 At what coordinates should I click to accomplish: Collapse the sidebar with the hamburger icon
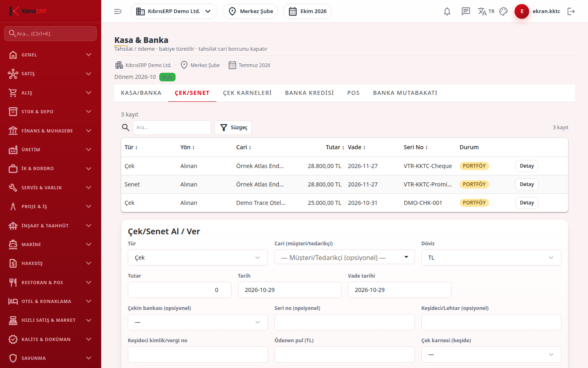(118, 11)
